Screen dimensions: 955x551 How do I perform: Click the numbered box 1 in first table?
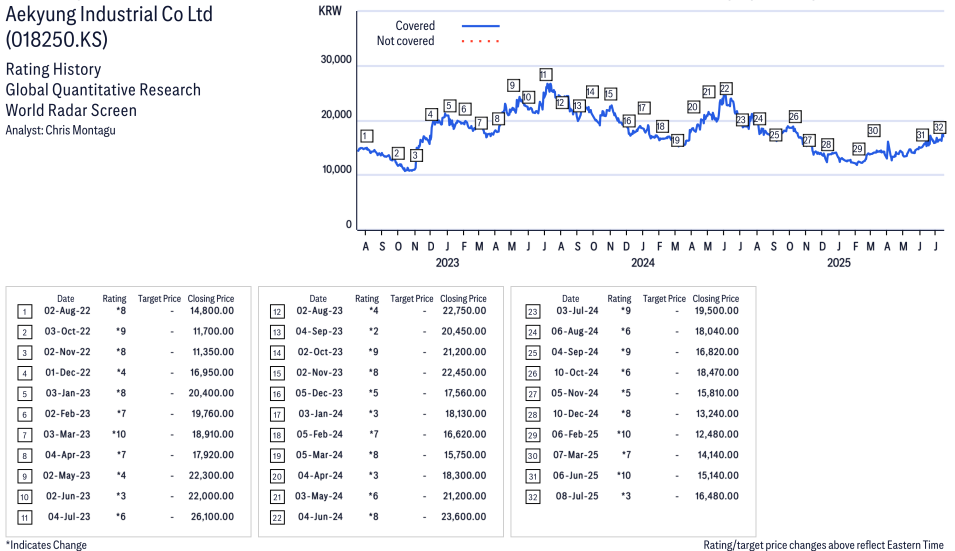click(24, 312)
